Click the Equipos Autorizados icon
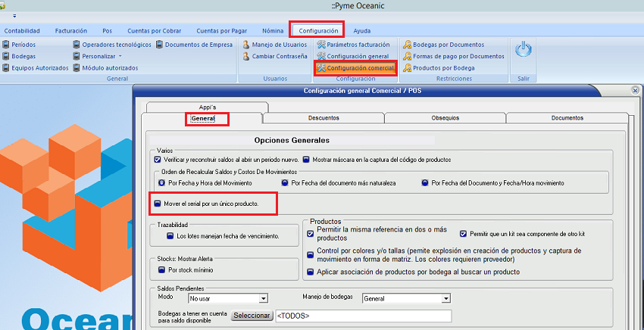 6,68
